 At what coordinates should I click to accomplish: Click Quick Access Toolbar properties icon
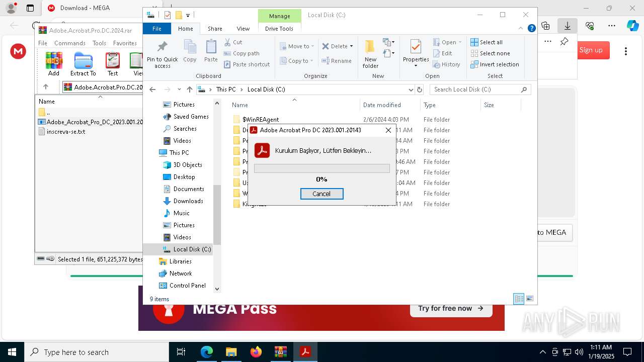coord(168,15)
